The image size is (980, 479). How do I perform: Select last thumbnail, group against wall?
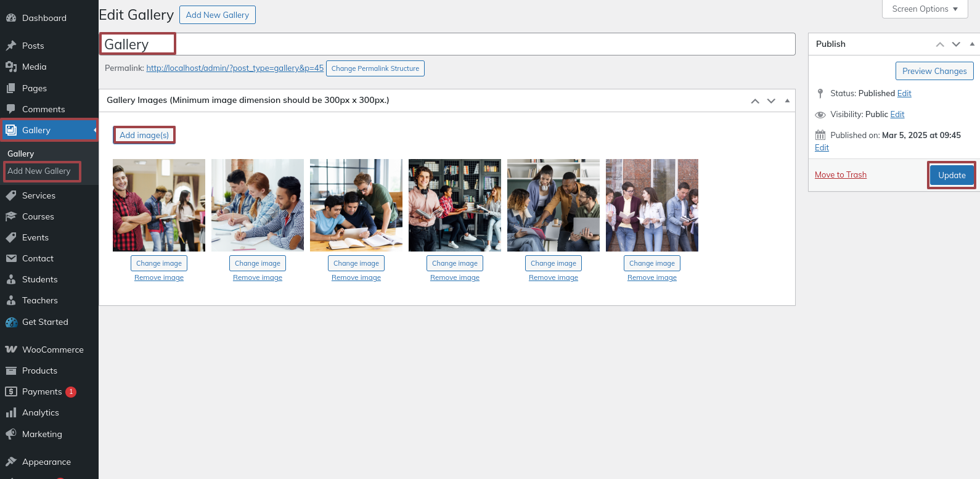pos(652,205)
